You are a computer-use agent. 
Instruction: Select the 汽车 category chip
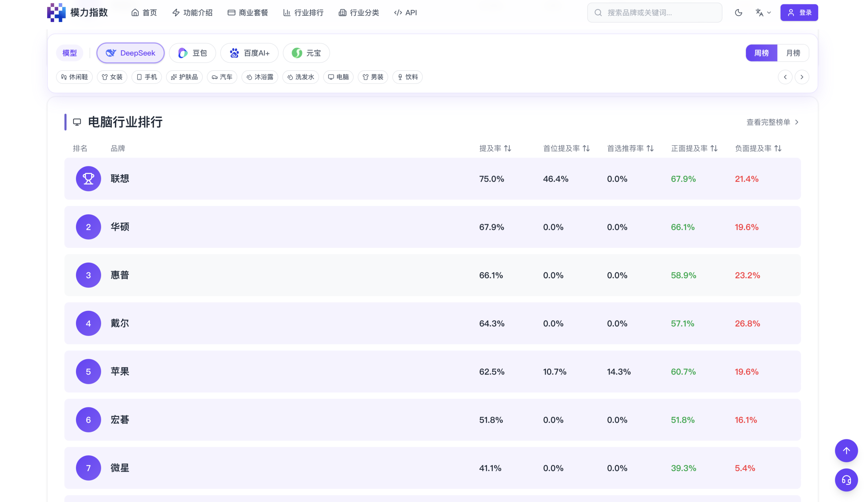coord(222,77)
